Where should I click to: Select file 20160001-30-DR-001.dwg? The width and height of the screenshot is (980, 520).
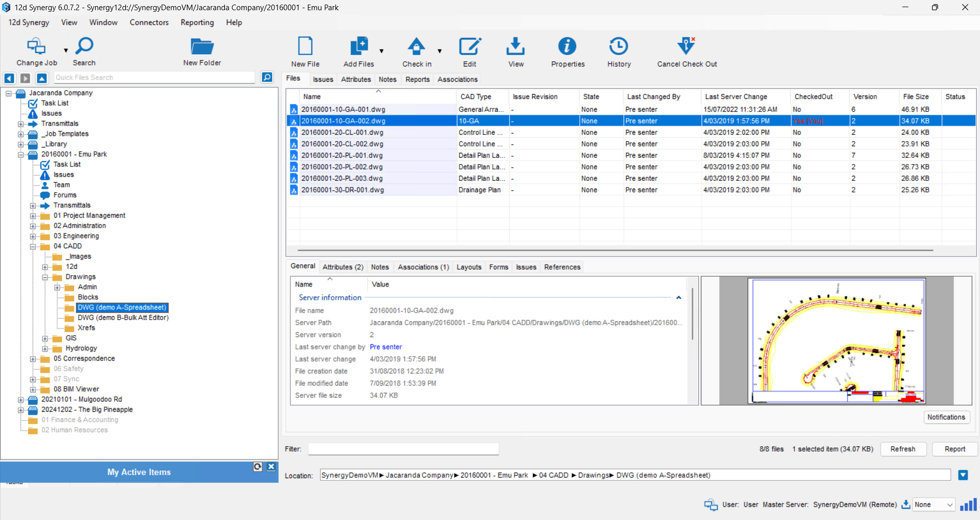[343, 190]
